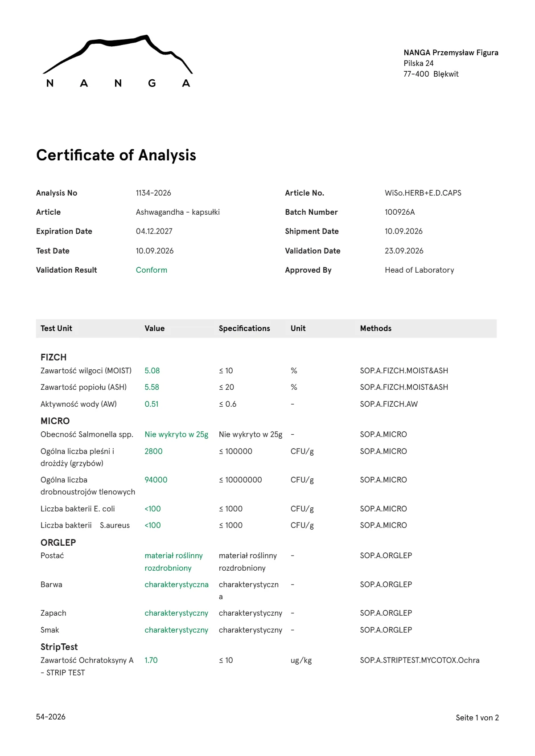Click 'Head of Laboratory' approver text
535x756 pixels.
(x=420, y=270)
